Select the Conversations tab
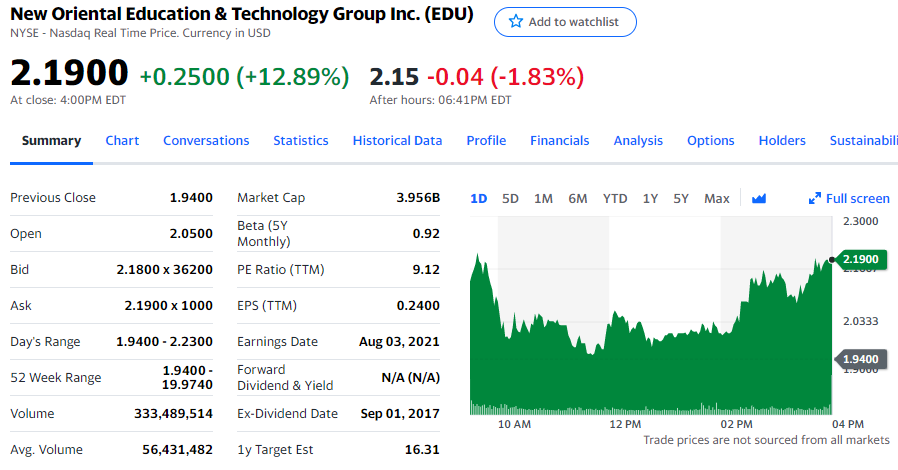This screenshot has width=898, height=470. 206,140
